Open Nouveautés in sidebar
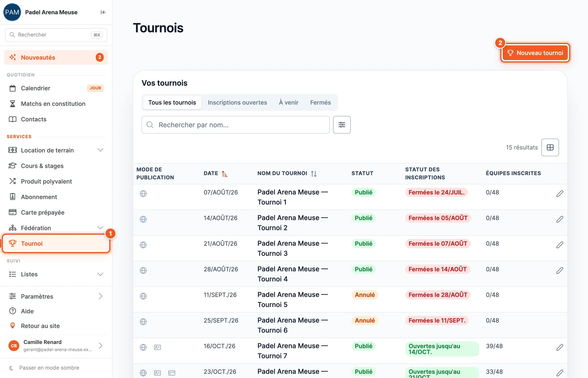The image size is (588, 378). [x=56, y=58]
